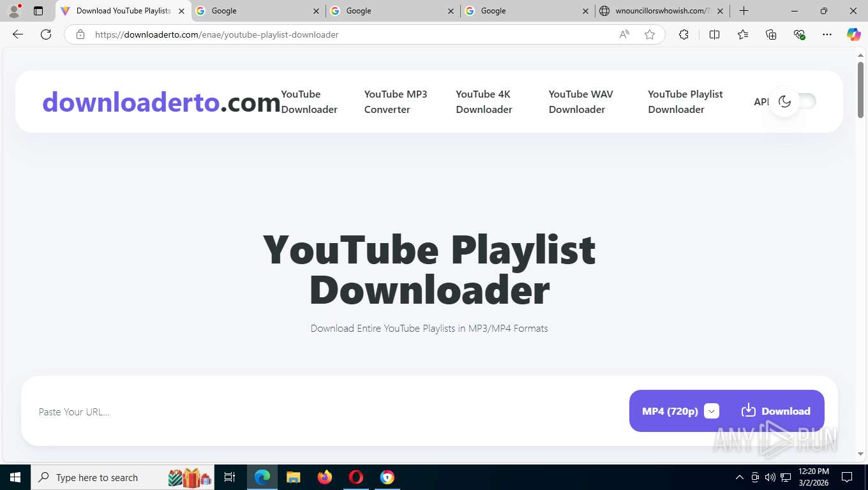Open Task View on the taskbar

230,477
